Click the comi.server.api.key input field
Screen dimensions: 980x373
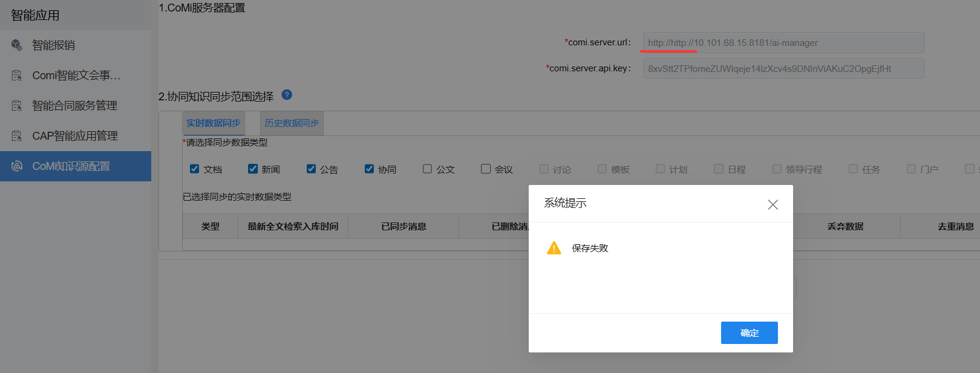point(783,69)
